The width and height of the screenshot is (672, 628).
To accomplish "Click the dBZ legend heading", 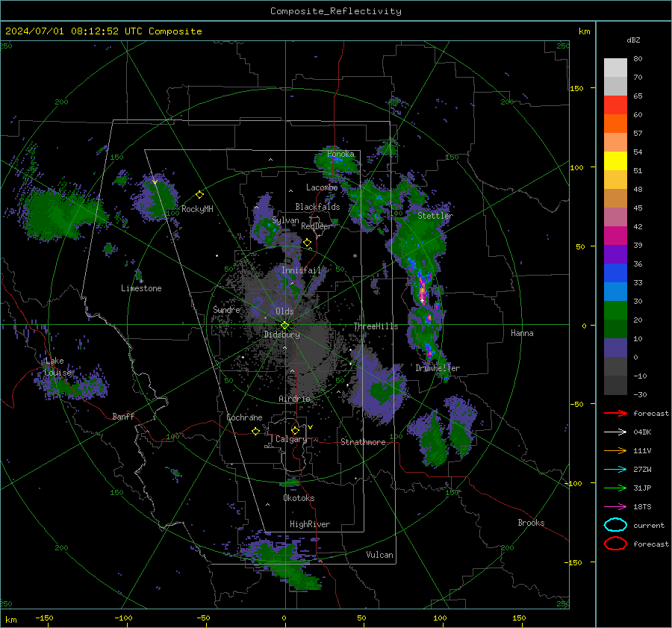I will tap(633, 40).
